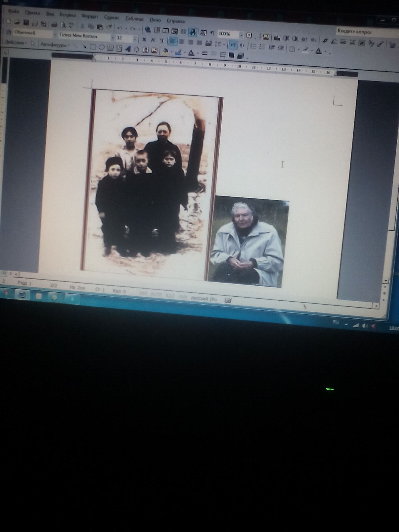Click the Paste clipboard icon
The image size is (399, 532).
pos(100,27)
